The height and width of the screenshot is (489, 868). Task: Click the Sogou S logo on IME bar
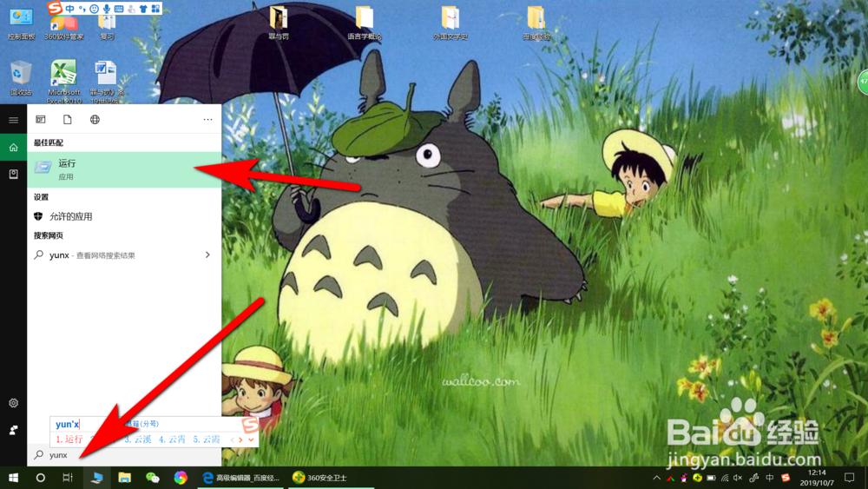point(54,8)
